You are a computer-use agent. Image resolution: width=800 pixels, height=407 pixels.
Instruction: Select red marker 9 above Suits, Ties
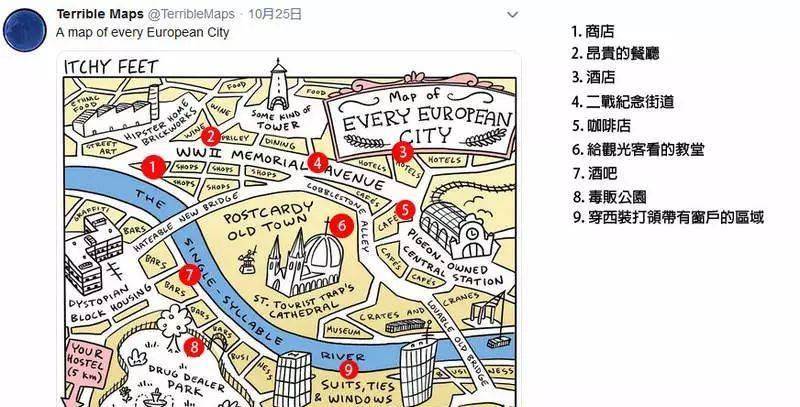(x=348, y=369)
